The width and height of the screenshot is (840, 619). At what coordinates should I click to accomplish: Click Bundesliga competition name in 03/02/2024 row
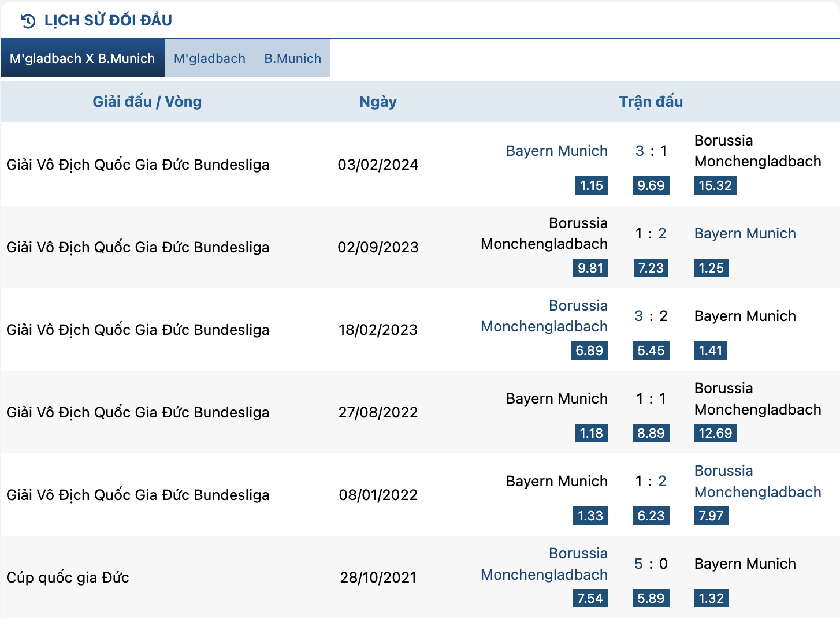[x=137, y=165]
